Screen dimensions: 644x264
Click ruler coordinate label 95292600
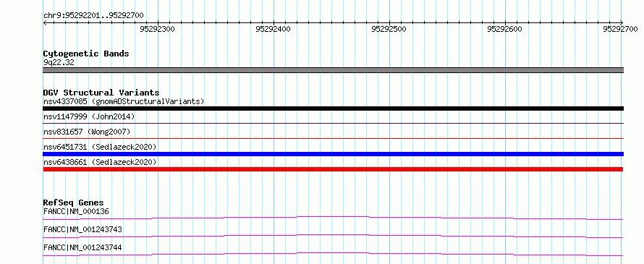[504, 29]
